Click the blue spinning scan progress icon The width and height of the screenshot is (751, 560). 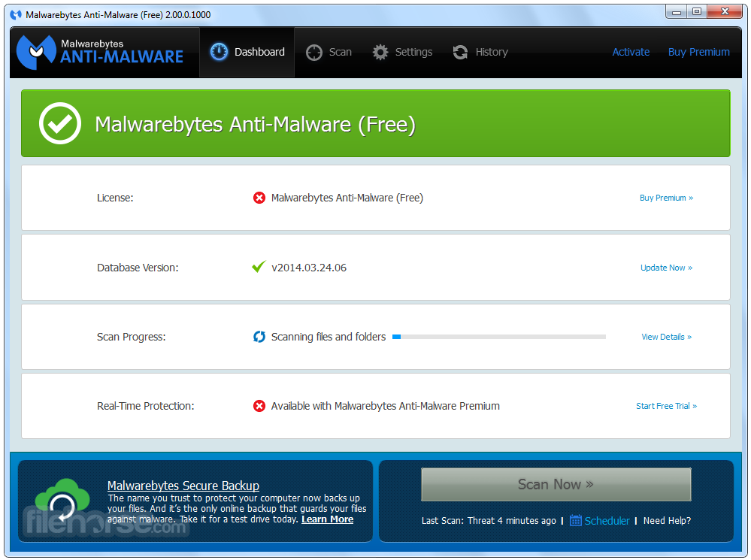point(259,337)
